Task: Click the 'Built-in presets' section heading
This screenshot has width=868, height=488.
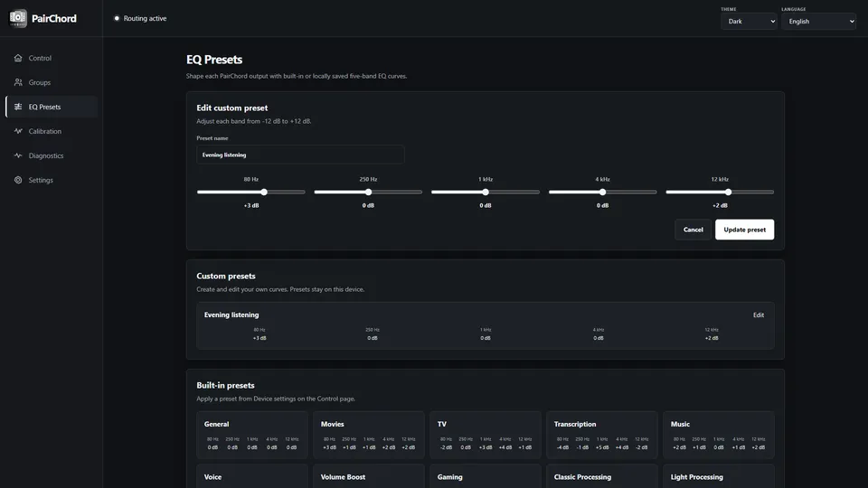Action: [x=225, y=385]
